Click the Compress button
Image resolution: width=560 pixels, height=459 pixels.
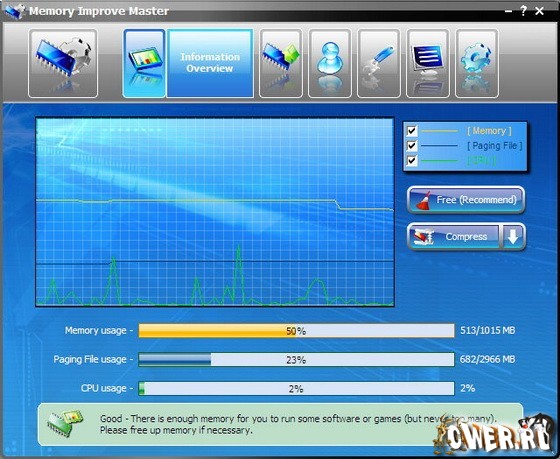pyautogui.click(x=454, y=236)
